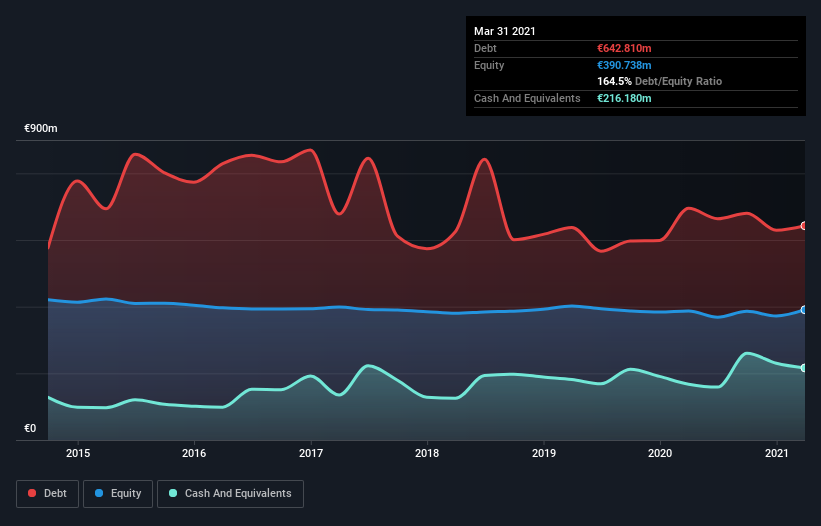
Task: Click Cash And Equivalents label in tooltip
Action: point(527,98)
